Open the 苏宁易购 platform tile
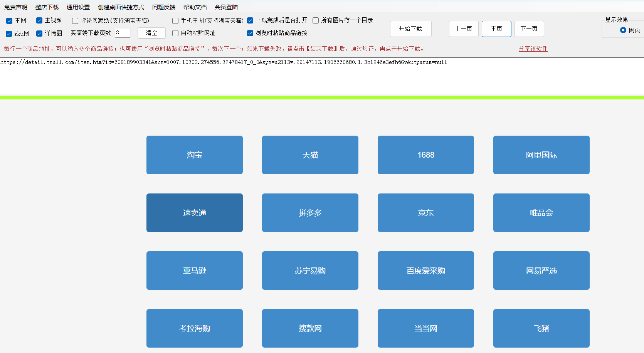644x353 pixels. 310,271
